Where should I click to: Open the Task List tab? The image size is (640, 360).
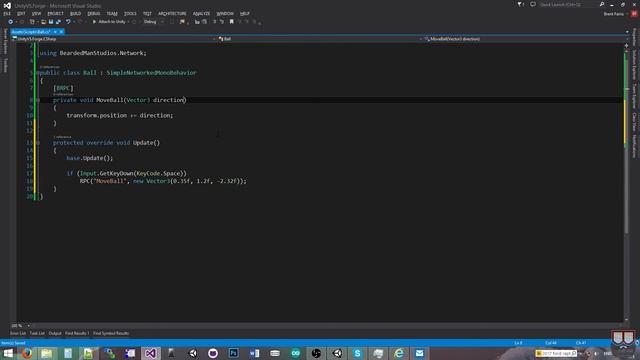tap(37, 333)
